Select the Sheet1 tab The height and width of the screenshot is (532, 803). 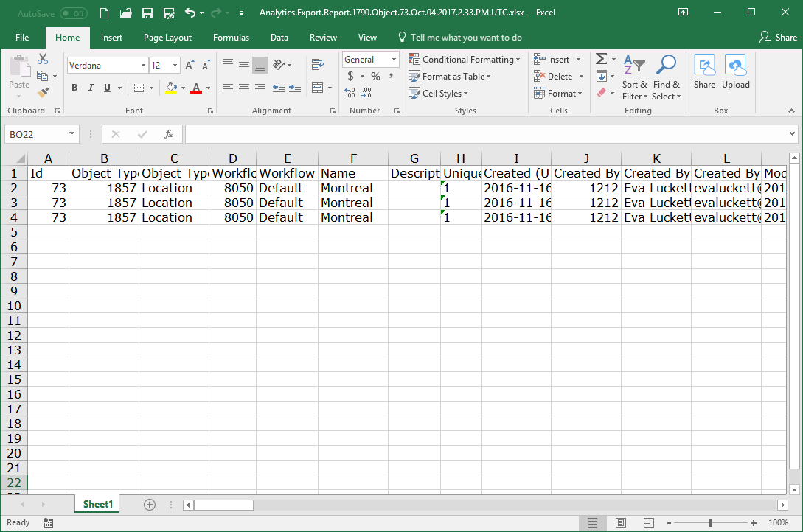(x=97, y=504)
